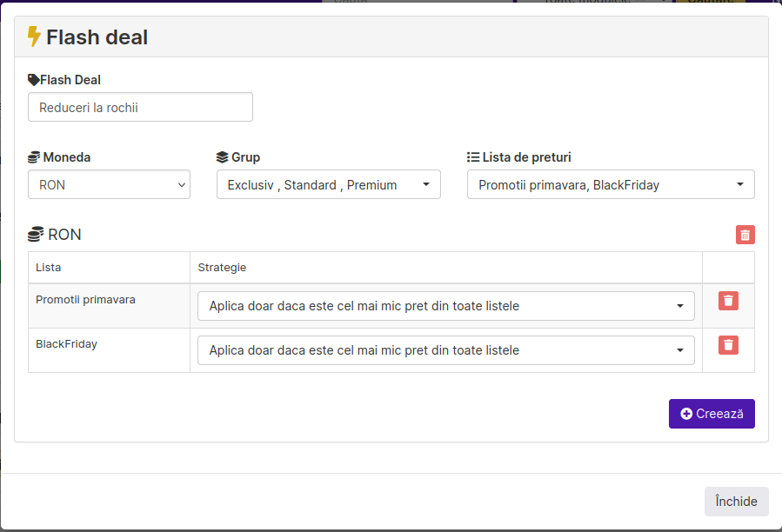The width and height of the screenshot is (782, 532).
Task: Click the lightning bolt icon in Flash deal header
Action: pyautogui.click(x=34, y=37)
